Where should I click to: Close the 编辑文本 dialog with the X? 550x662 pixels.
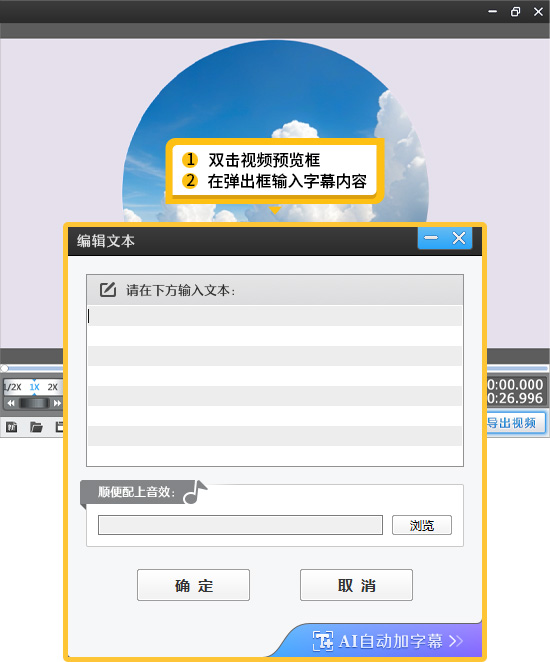tap(459, 238)
